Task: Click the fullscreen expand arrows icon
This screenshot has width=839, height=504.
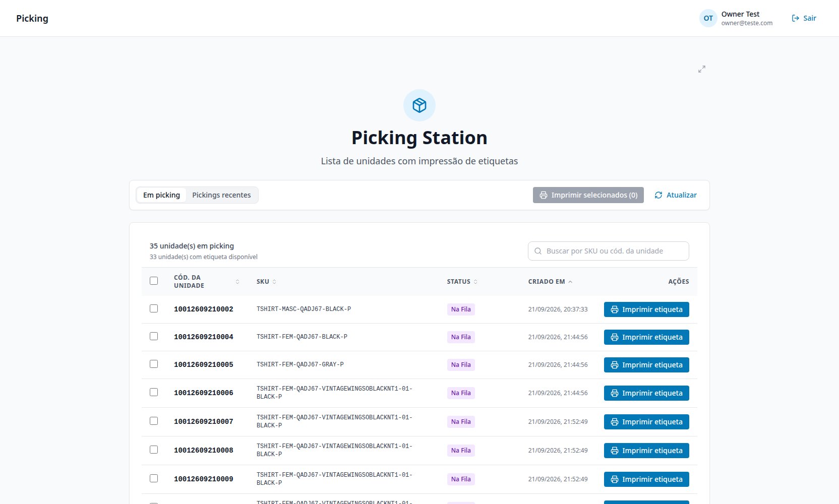Action: (701, 69)
